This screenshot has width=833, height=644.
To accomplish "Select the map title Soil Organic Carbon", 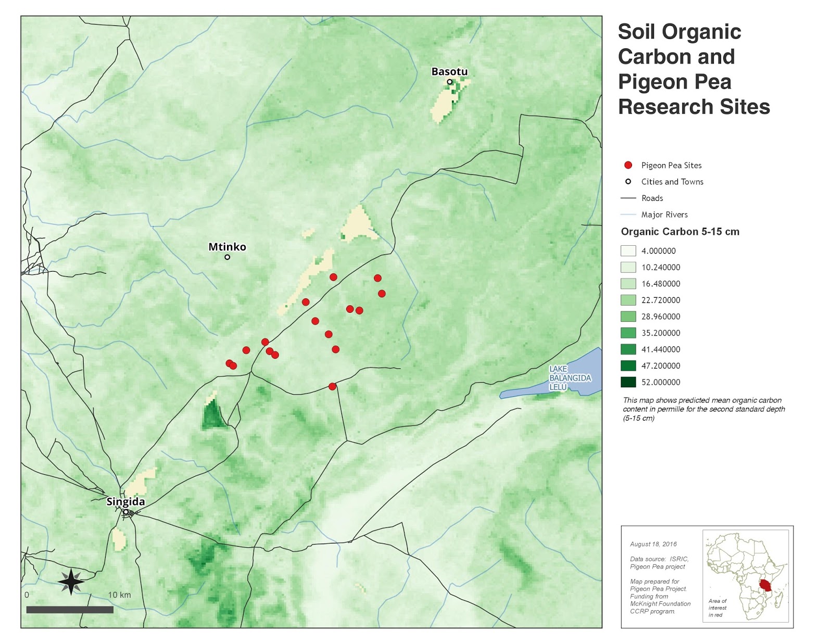I will (x=679, y=31).
